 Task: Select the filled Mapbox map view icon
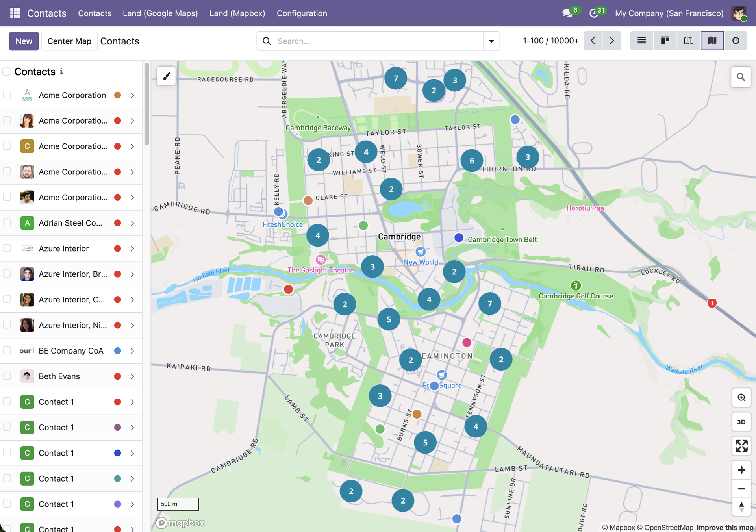pos(712,41)
